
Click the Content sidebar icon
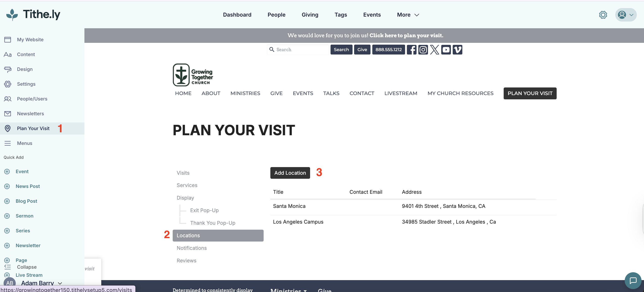(8, 54)
